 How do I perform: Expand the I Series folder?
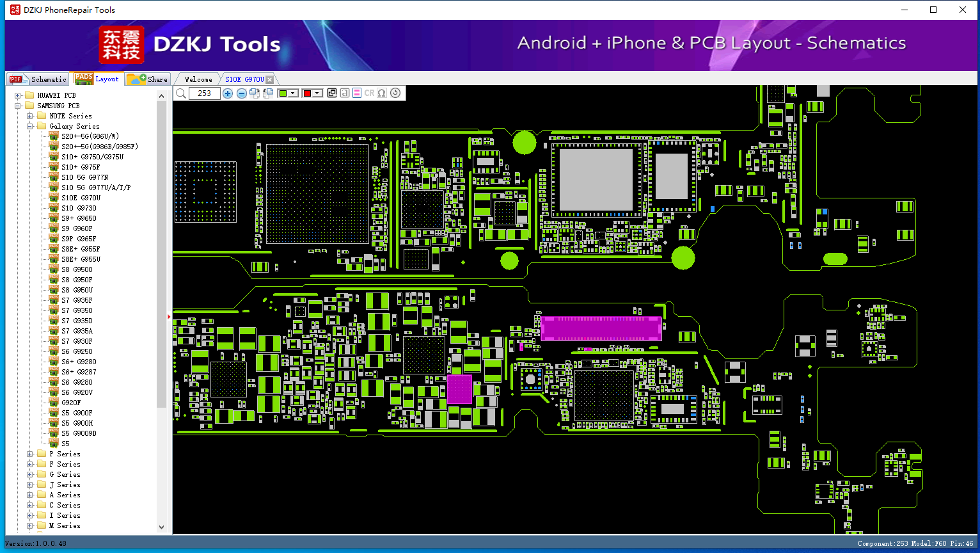30,515
